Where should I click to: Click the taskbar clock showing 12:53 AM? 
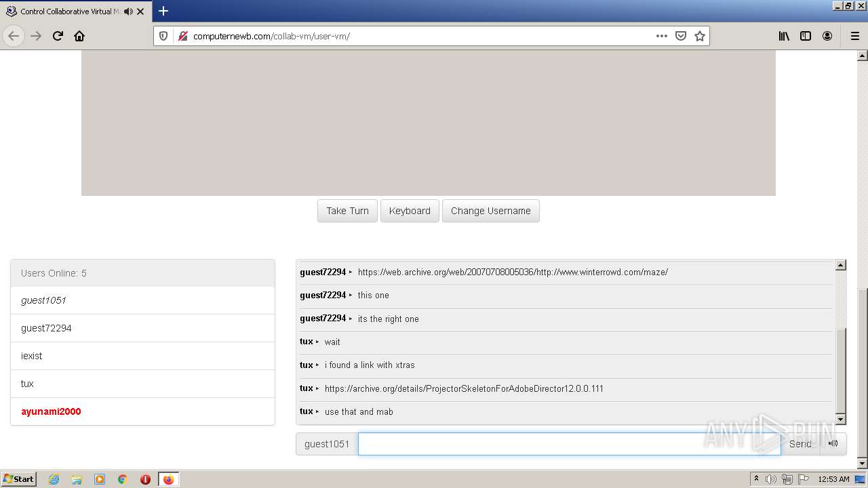pos(833,479)
